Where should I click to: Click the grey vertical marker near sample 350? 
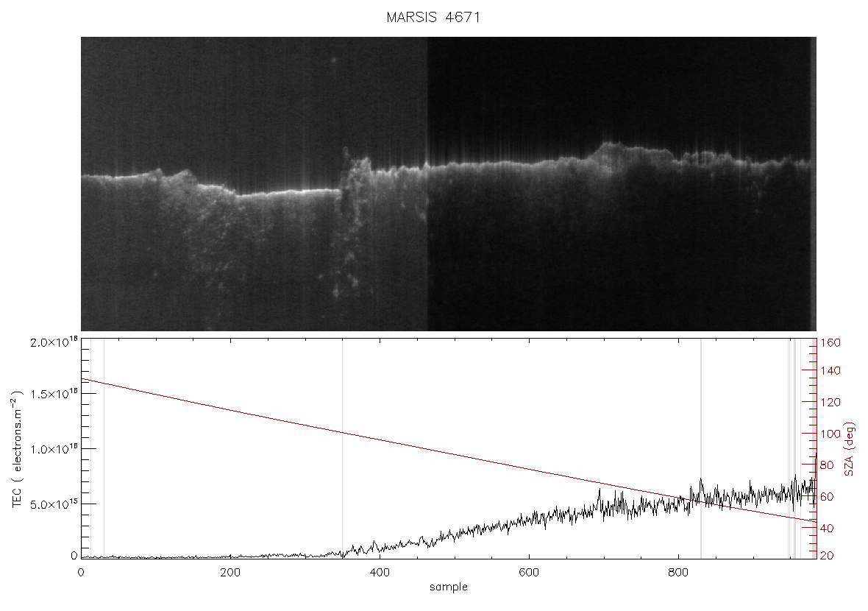(342, 449)
